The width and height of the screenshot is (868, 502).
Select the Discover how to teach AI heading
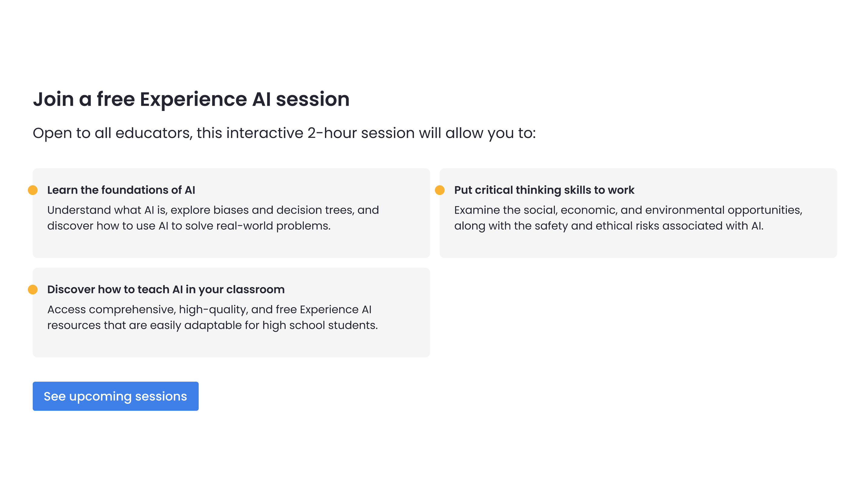click(166, 289)
